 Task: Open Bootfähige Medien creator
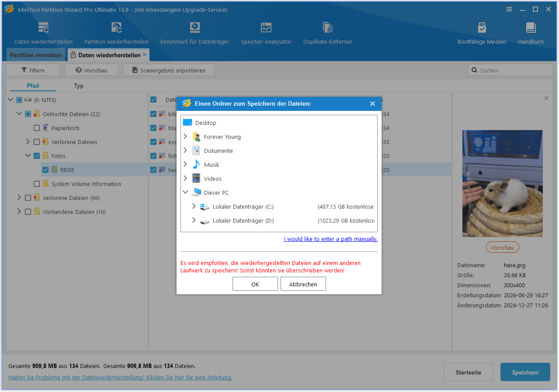tap(482, 33)
